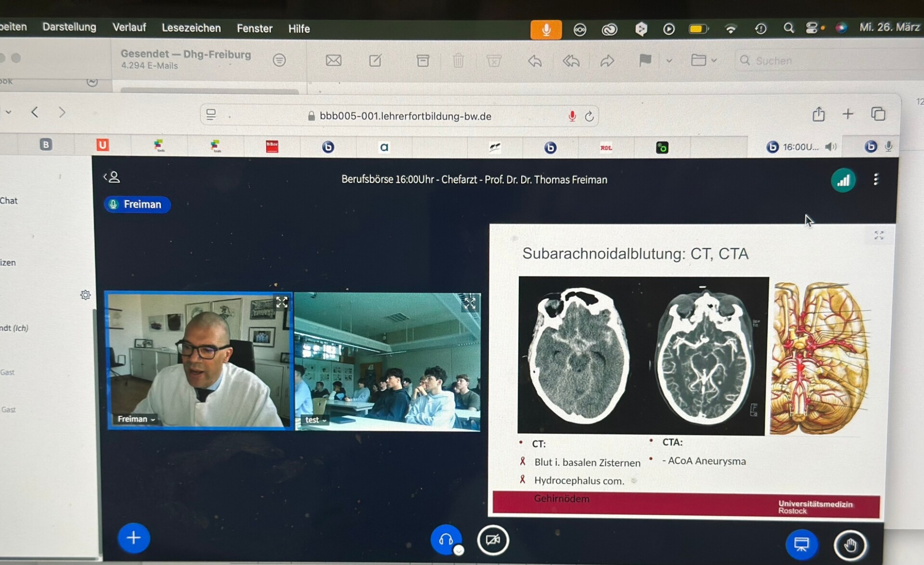Click the presentation screen share icon
This screenshot has width=924, height=565.
pyautogui.click(x=801, y=544)
